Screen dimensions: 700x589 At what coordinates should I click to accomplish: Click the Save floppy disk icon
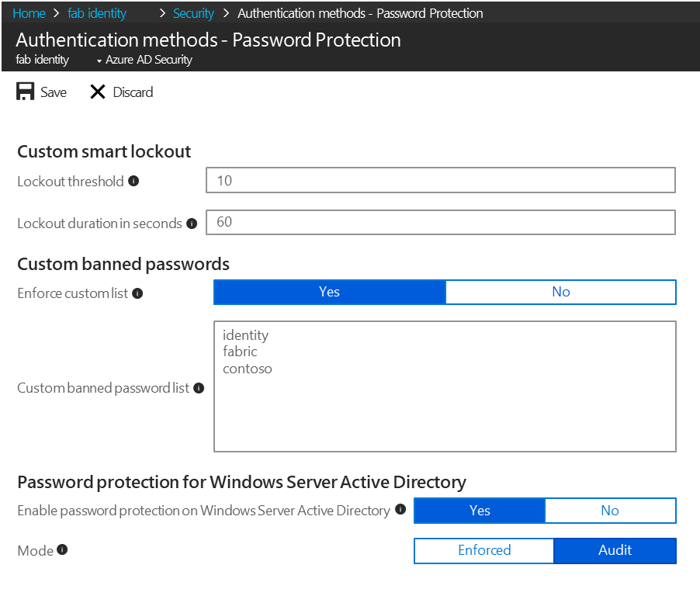tap(25, 92)
